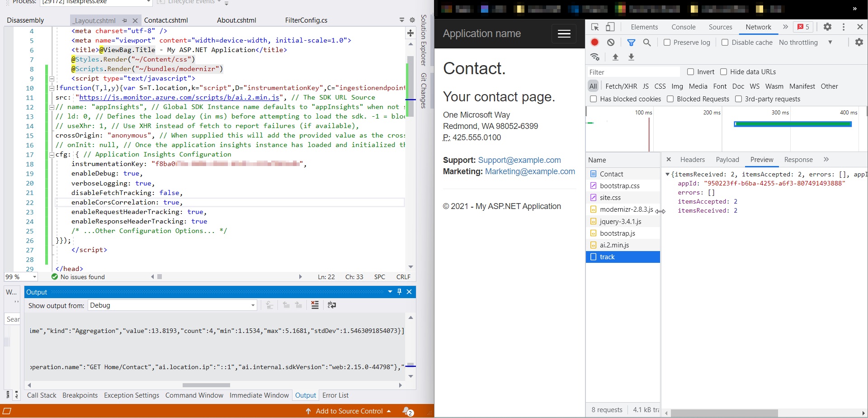Check Blocked Requests checkbox
This screenshot has height=418, width=868.
click(x=670, y=99)
